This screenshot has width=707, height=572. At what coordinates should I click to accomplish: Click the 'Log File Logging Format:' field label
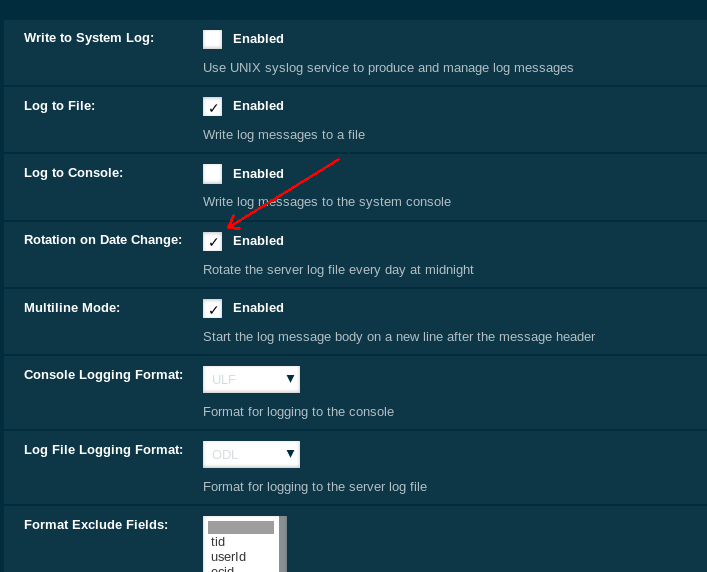pyautogui.click(x=103, y=450)
